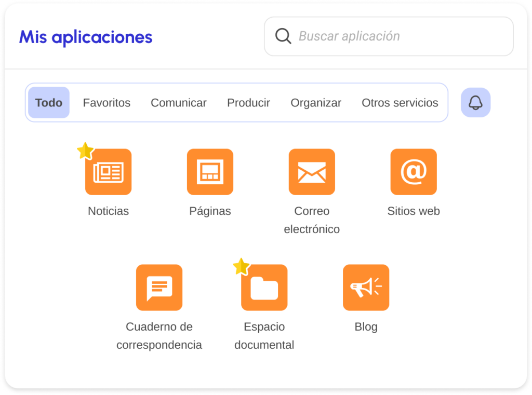Focus the Buscar aplicación search field
Viewport: 532px width, 395px height.
click(x=389, y=36)
